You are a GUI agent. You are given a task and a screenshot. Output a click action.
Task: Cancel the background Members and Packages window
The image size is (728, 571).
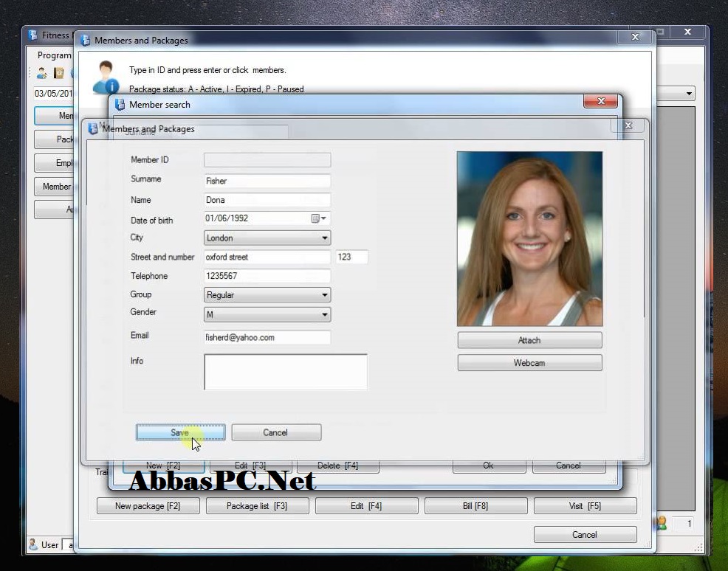coord(585,534)
